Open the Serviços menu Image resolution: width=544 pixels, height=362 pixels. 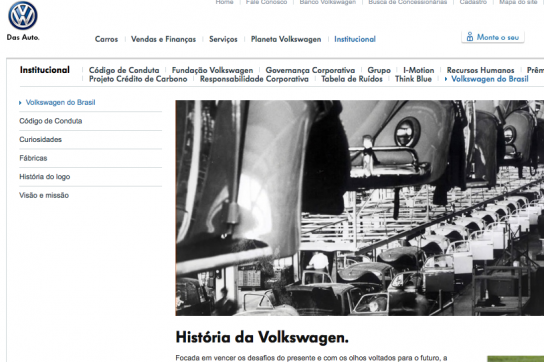coord(223,39)
